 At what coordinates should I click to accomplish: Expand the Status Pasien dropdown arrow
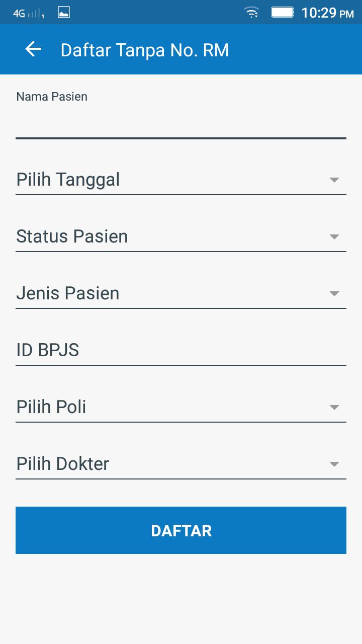(x=334, y=237)
